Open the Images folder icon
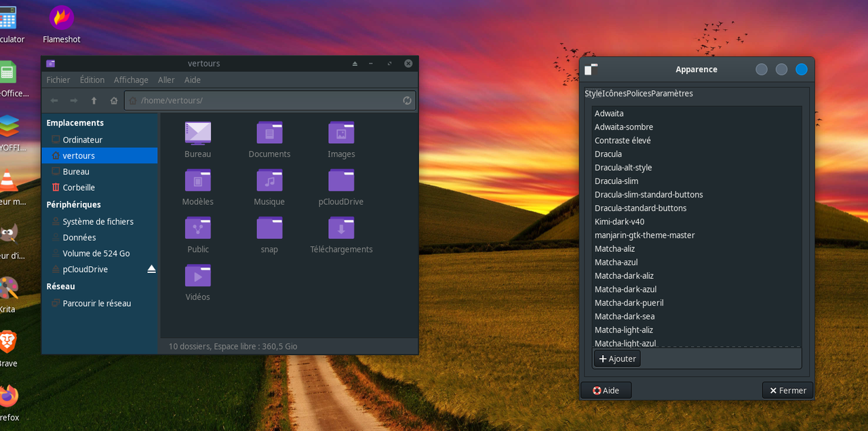Screen dimensions: 868x431 click(x=341, y=133)
